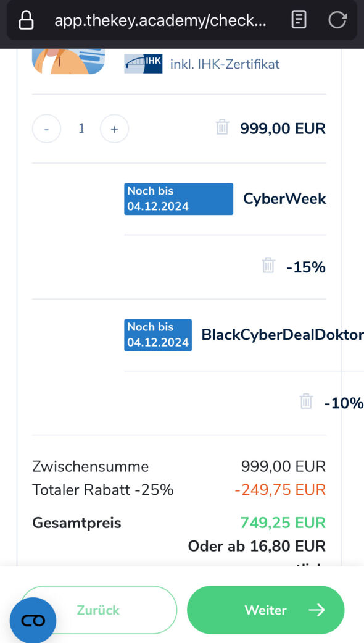
Task: Increase quantity with plus button
Action: coord(114,128)
